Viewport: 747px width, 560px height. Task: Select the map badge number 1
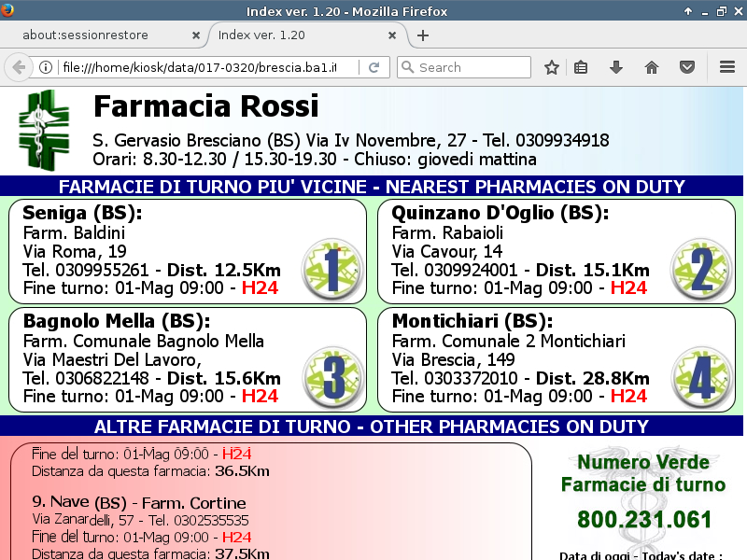pyautogui.click(x=332, y=270)
